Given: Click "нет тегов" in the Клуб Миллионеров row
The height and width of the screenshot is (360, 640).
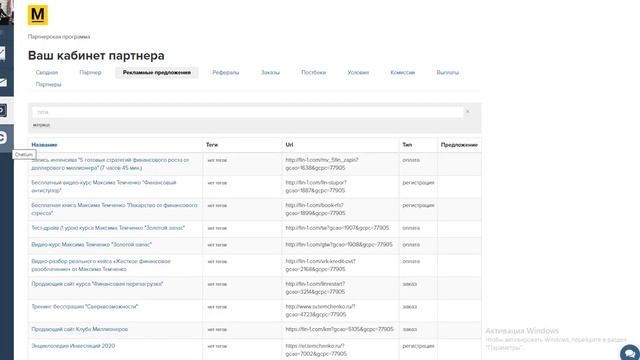Looking at the screenshot, I should point(217,329).
